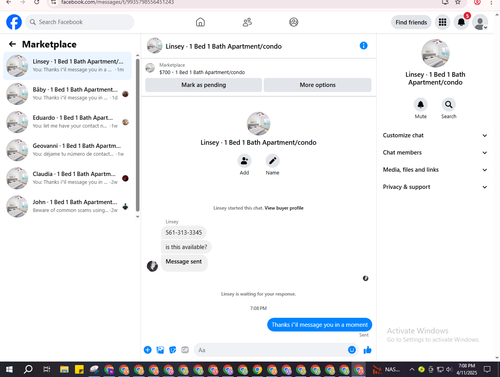Screen dimensions: 500x377
Task: Open the account profile avatar menu
Action: pyautogui.click(x=480, y=22)
